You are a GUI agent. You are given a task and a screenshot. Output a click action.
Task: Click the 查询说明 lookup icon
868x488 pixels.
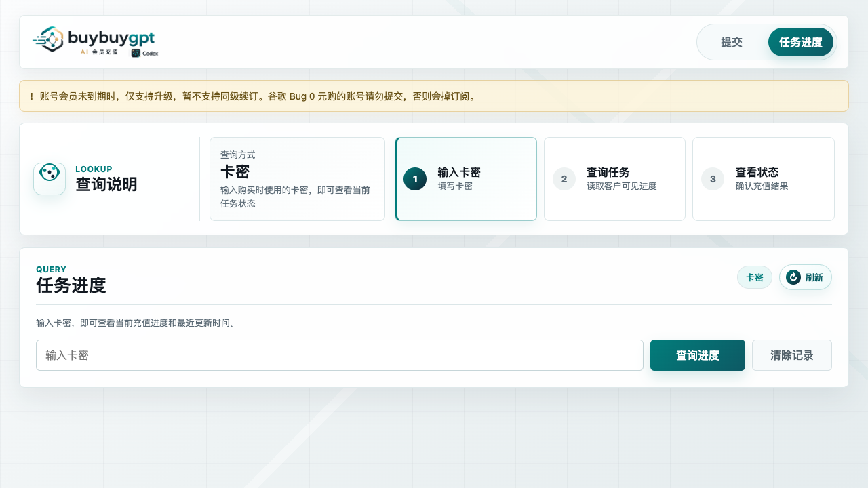click(x=50, y=179)
